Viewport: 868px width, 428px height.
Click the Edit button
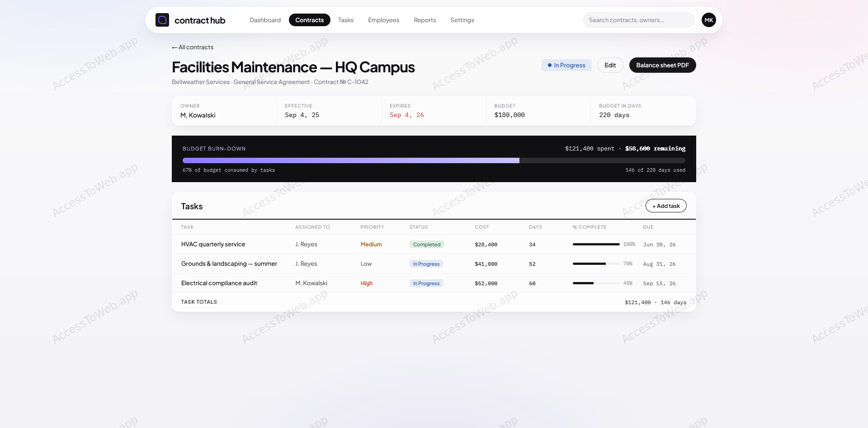coord(610,65)
